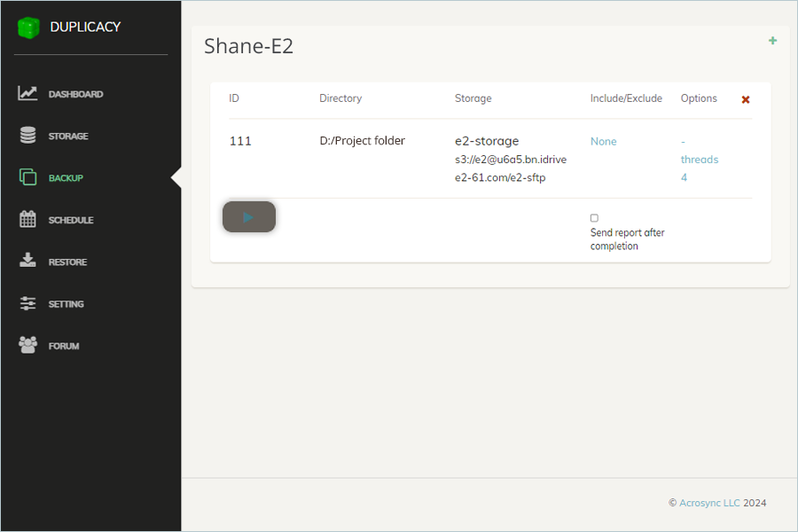The width and height of the screenshot is (798, 532).
Task: Click the s3://e2@u6a5.bn.idrivee2-61.com/e2-sftp storage URL
Action: [x=511, y=168]
